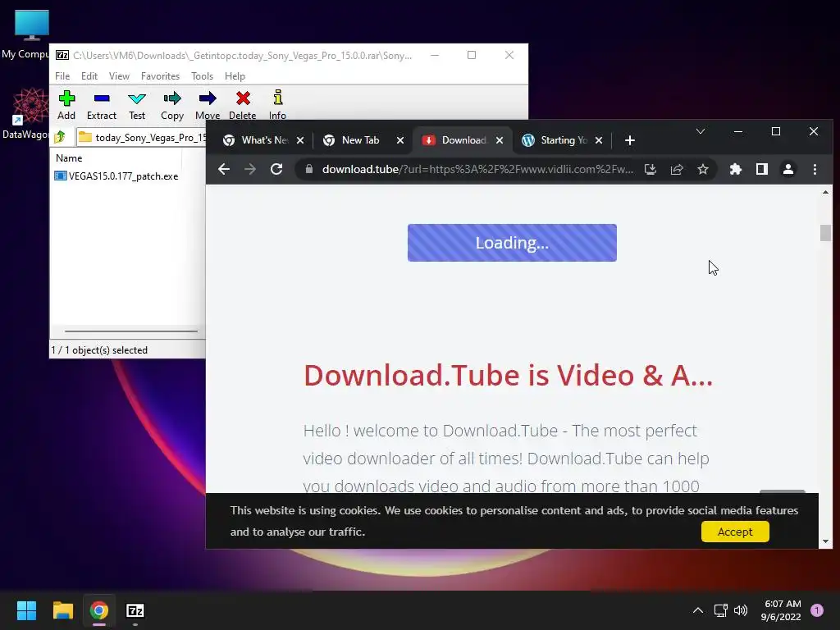Open a new Chrome tab
840x630 pixels.
click(x=630, y=140)
